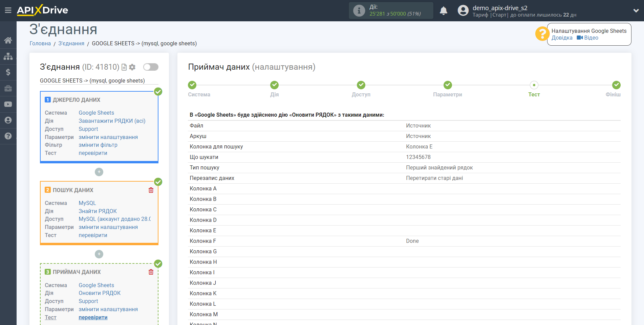The width and height of the screenshot is (644, 325).
Task: Open the hamburger menu
Action: 8,10
